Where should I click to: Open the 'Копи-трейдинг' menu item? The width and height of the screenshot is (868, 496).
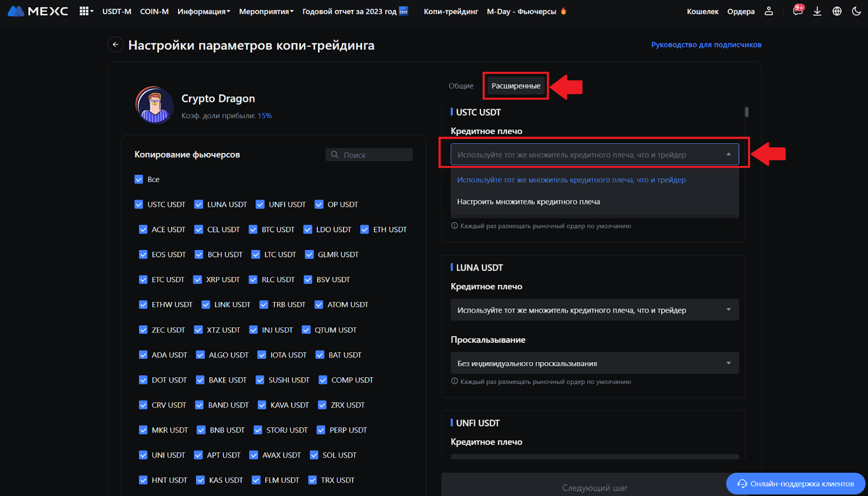point(450,11)
